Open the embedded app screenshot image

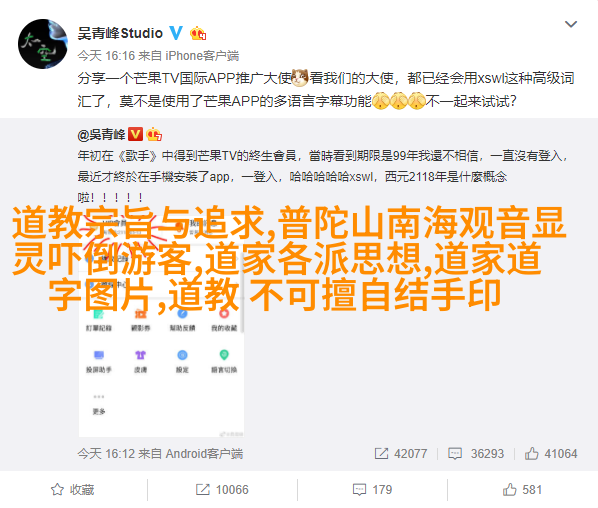point(161,324)
